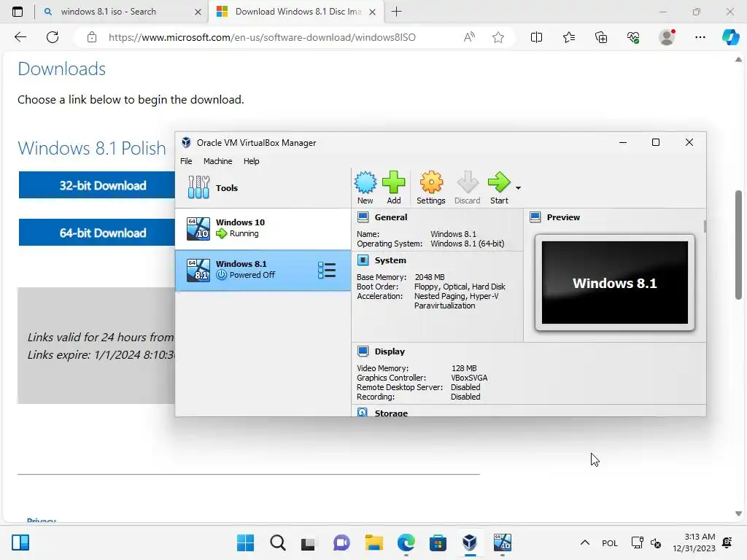Image resolution: width=747 pixels, height=560 pixels.
Task: Go back in Edge browser
Action: pos(20,37)
